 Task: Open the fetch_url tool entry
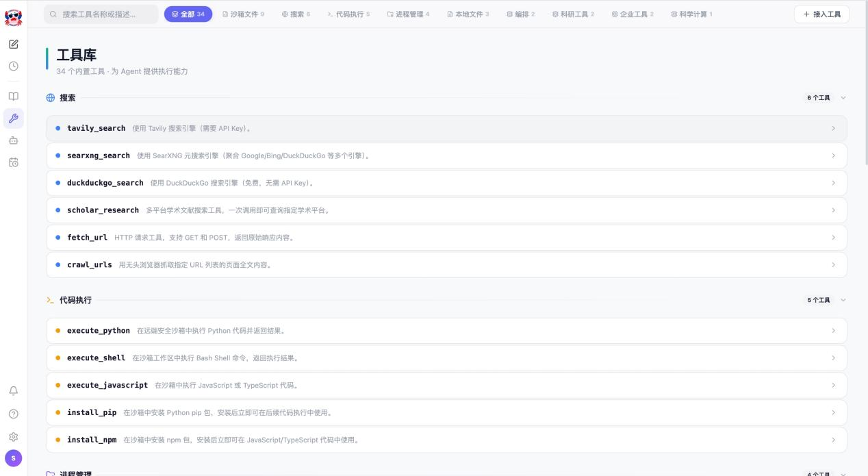point(446,238)
